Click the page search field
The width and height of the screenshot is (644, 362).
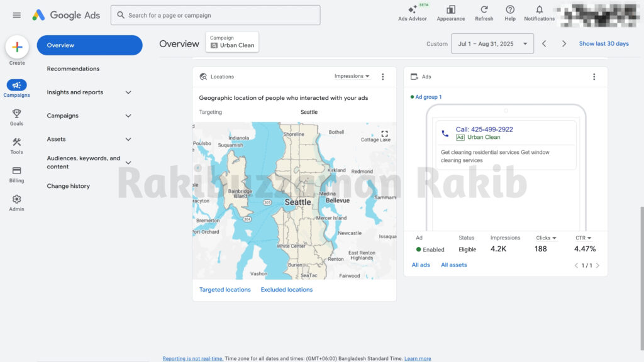click(x=216, y=14)
